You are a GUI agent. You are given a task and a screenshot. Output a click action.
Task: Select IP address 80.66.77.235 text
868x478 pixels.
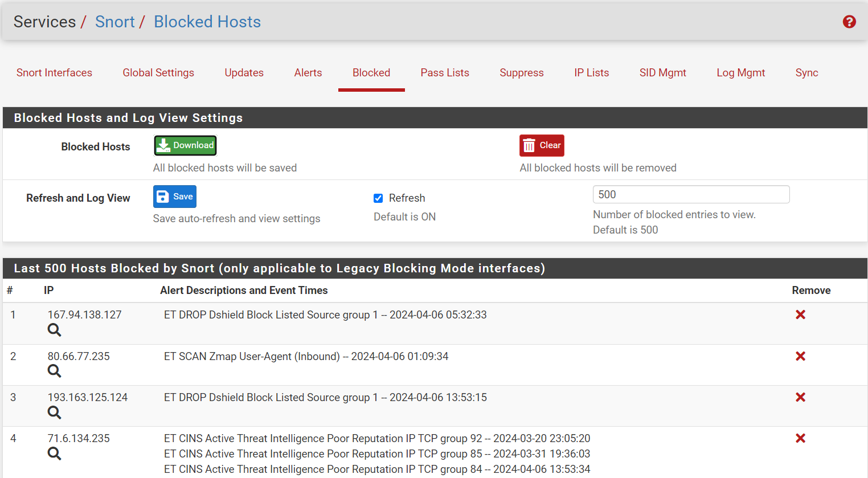(79, 356)
